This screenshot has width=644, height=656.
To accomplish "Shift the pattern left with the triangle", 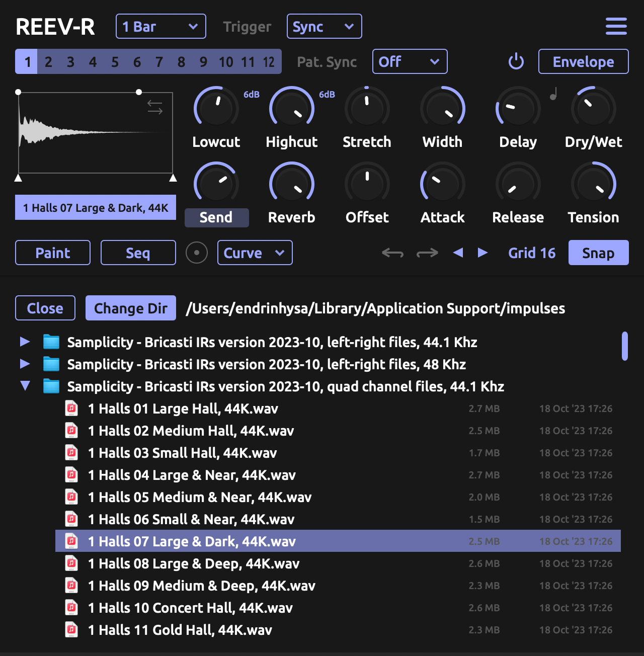I will (x=458, y=253).
